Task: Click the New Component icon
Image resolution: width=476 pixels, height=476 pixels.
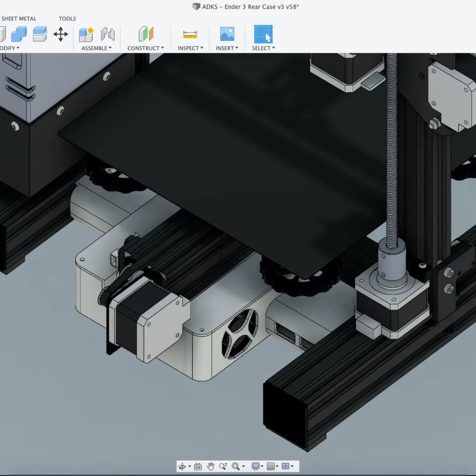Action: (86, 34)
